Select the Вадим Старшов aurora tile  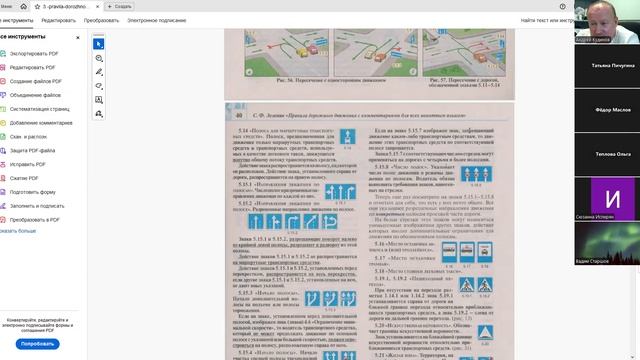[x=607, y=243]
